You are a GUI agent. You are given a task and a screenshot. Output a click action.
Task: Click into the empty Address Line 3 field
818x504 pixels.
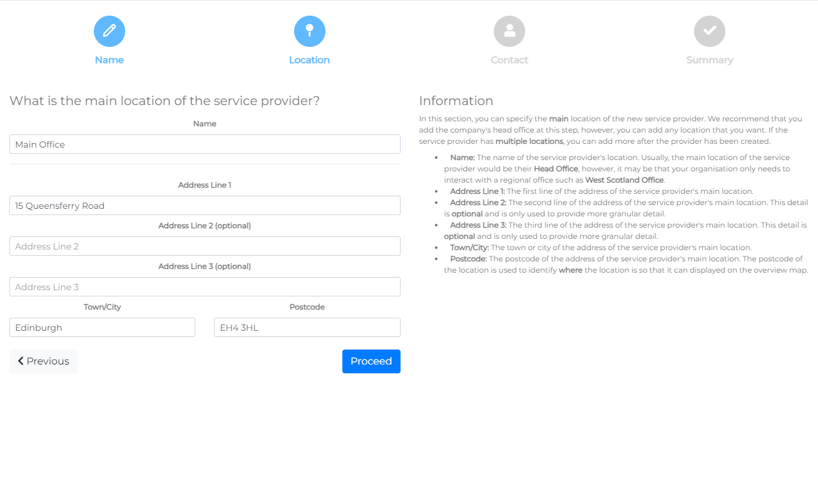point(205,287)
